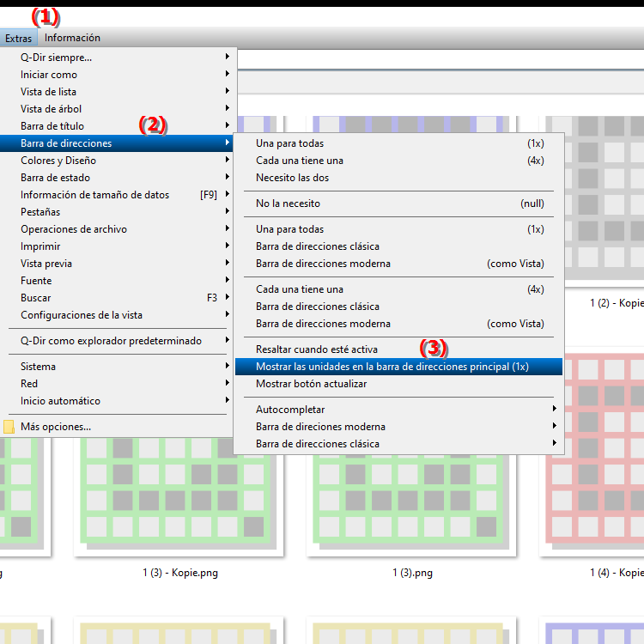Choose No la necesito (null)
Screen dimensions: 644x644
click(398, 204)
